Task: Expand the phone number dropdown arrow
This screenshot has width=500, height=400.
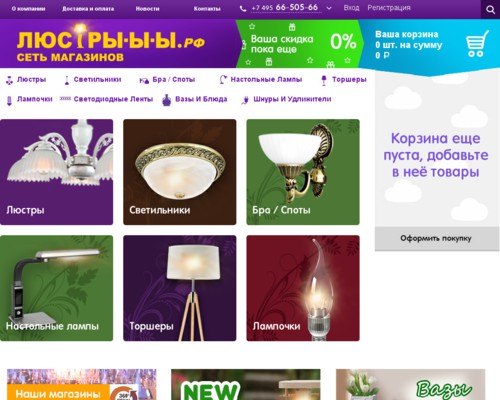Action: point(329,8)
